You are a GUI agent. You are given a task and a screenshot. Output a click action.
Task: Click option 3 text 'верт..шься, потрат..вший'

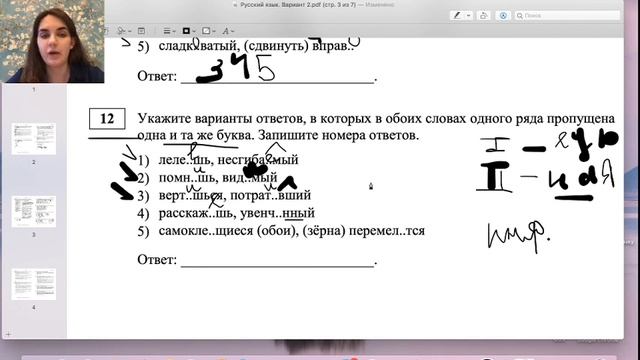[235, 195]
